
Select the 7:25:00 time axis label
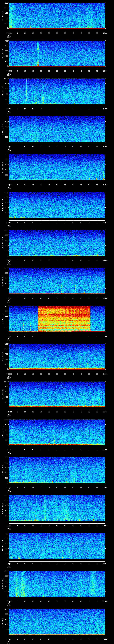[x=9, y=450]
